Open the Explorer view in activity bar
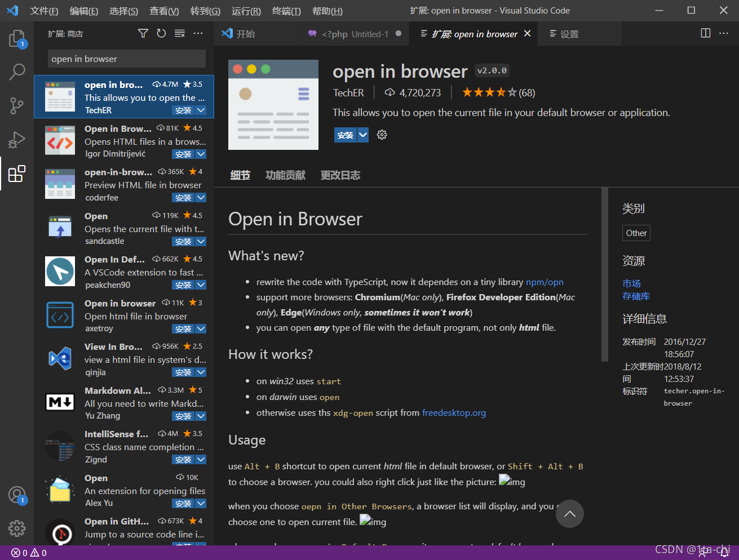The height and width of the screenshot is (560, 739). pos(17,38)
